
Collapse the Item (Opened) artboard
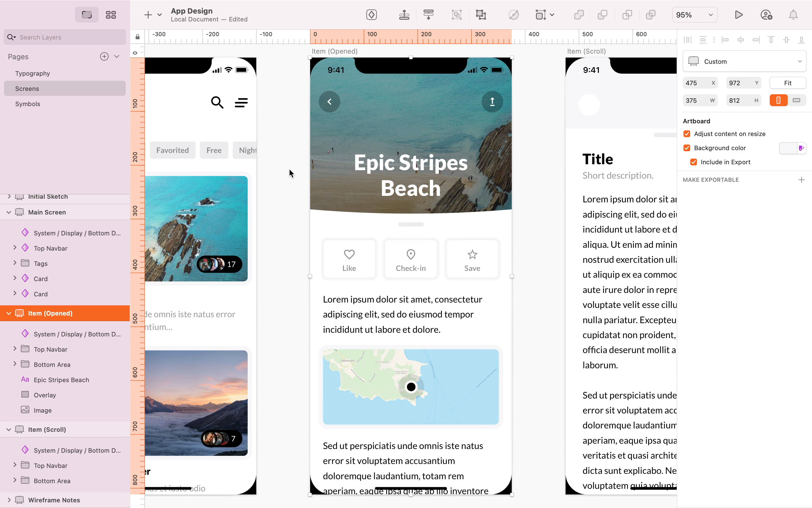click(9, 314)
